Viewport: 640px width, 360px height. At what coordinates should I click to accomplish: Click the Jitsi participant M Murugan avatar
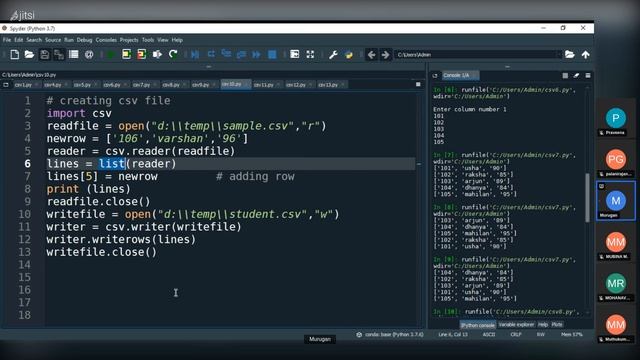[x=616, y=201]
